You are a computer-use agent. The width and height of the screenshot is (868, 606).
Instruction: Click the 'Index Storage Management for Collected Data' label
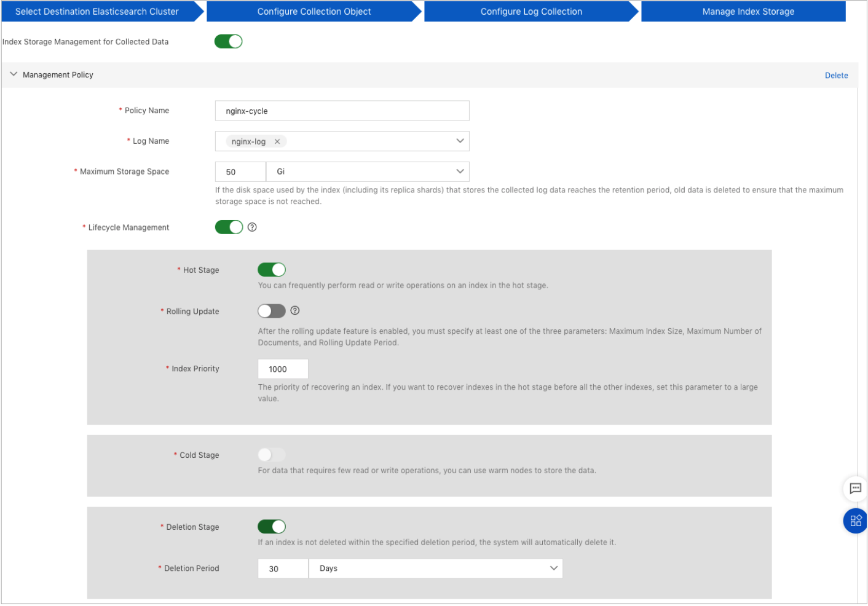85,42
